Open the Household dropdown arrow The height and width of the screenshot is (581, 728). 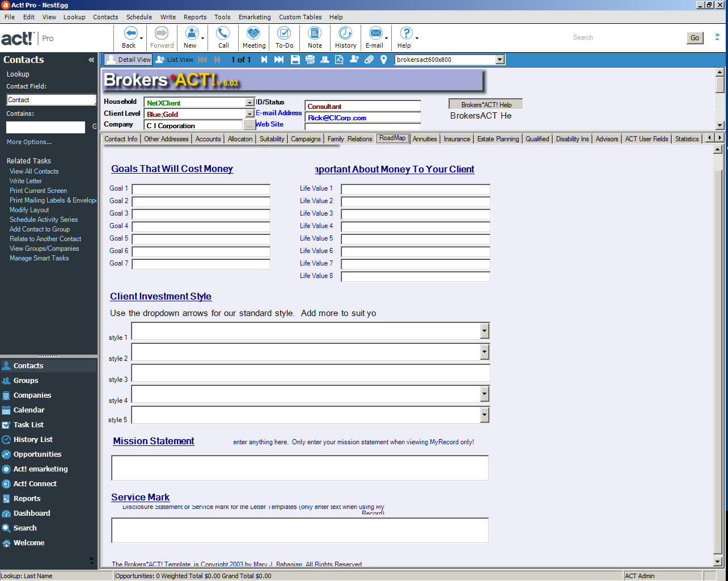click(250, 103)
